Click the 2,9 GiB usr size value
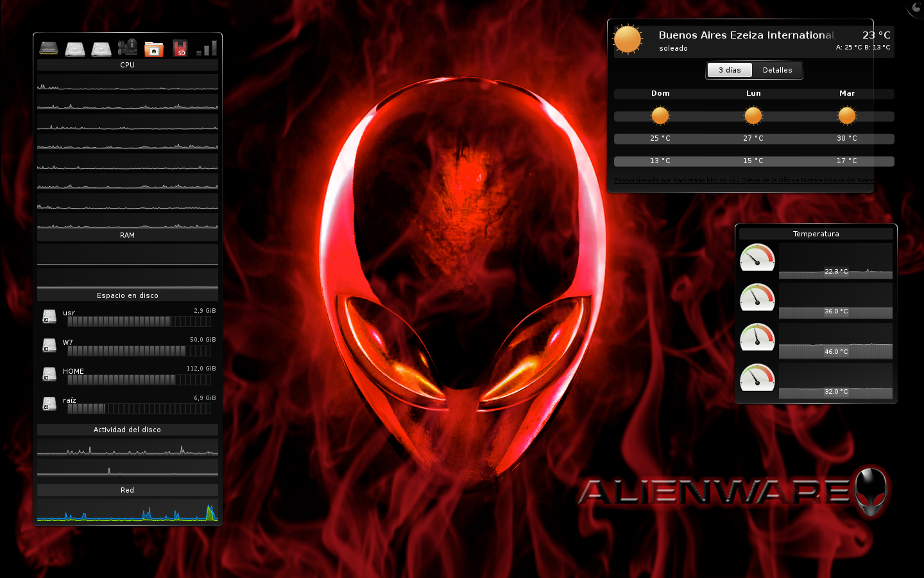 205,311
